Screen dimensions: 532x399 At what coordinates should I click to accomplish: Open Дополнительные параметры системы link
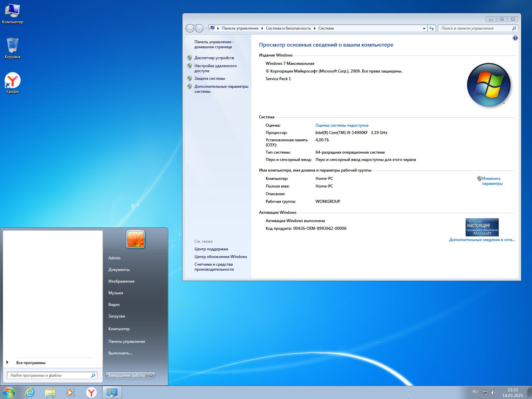(x=221, y=89)
